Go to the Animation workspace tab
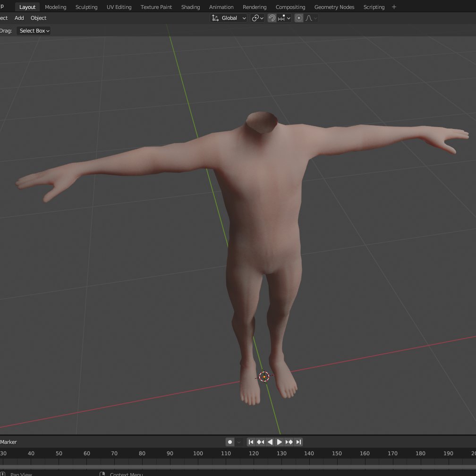This screenshot has height=476, width=476. pos(221,7)
